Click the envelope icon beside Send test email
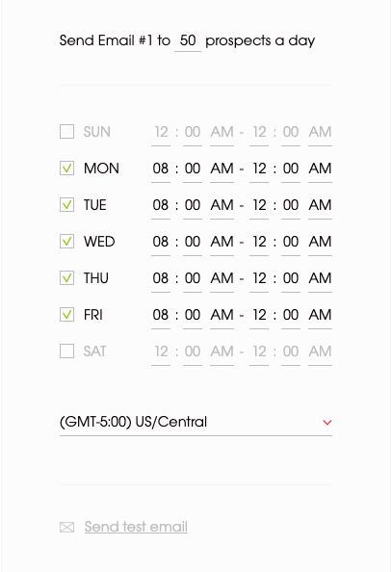 [66, 527]
